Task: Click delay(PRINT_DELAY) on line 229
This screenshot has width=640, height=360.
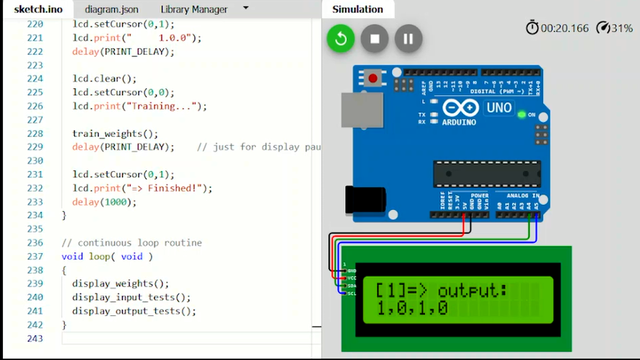Action: pyautogui.click(x=123, y=147)
